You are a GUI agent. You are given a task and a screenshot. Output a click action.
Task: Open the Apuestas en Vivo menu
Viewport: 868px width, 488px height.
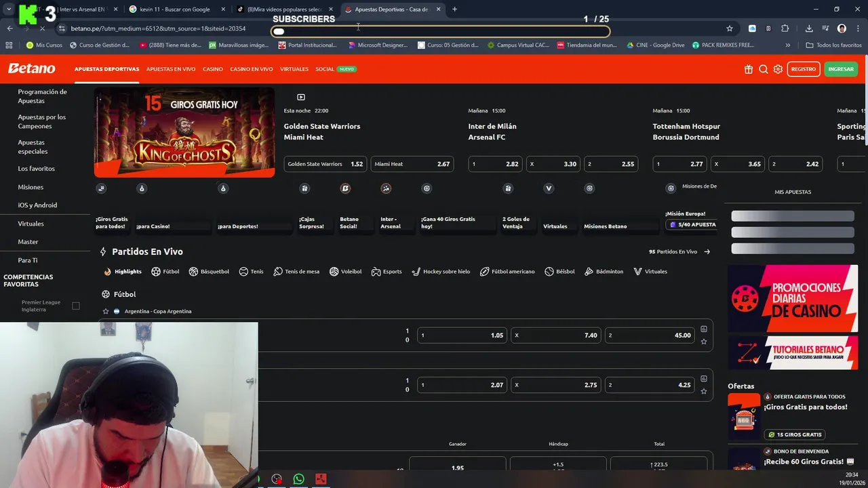171,69
